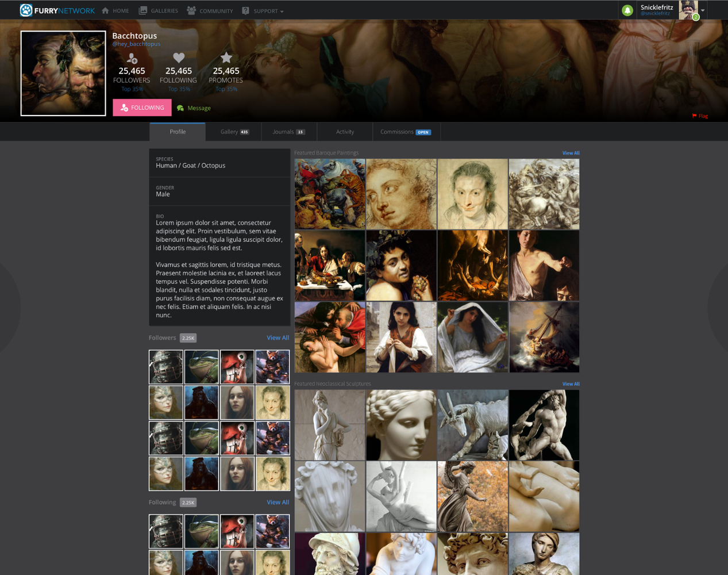Click the Snicklefritz username in the header
The width and height of the screenshot is (728, 575).
click(x=657, y=7)
